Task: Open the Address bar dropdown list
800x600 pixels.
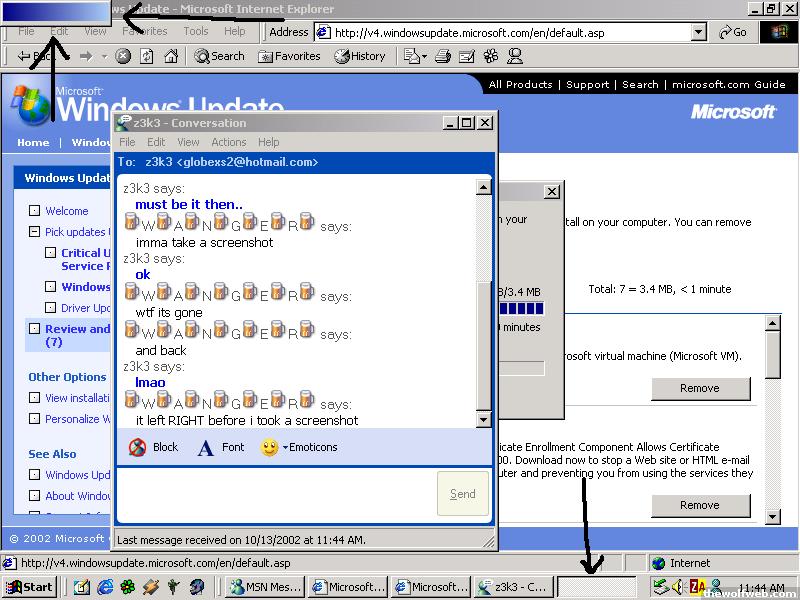Action: coord(698,32)
